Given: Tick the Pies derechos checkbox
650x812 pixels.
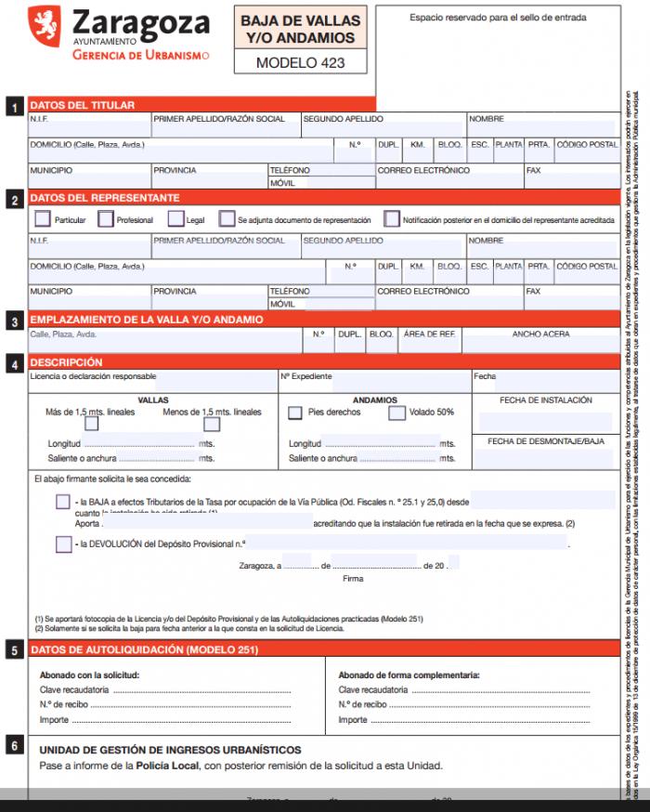Looking at the screenshot, I should (x=295, y=413).
